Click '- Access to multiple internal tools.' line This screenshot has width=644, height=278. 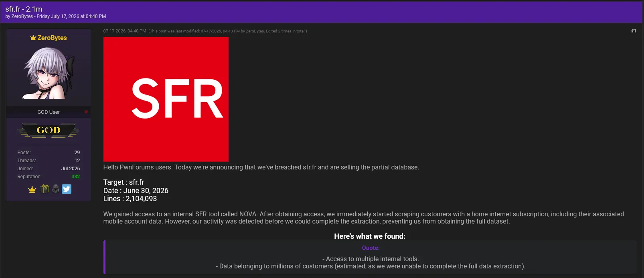tap(371, 259)
